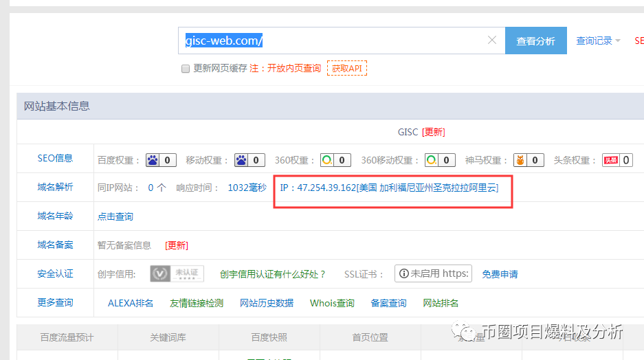Image resolution: width=644 pixels, height=360 pixels.
Task: Select the 百度流量预计 column header
Action: (x=67, y=337)
